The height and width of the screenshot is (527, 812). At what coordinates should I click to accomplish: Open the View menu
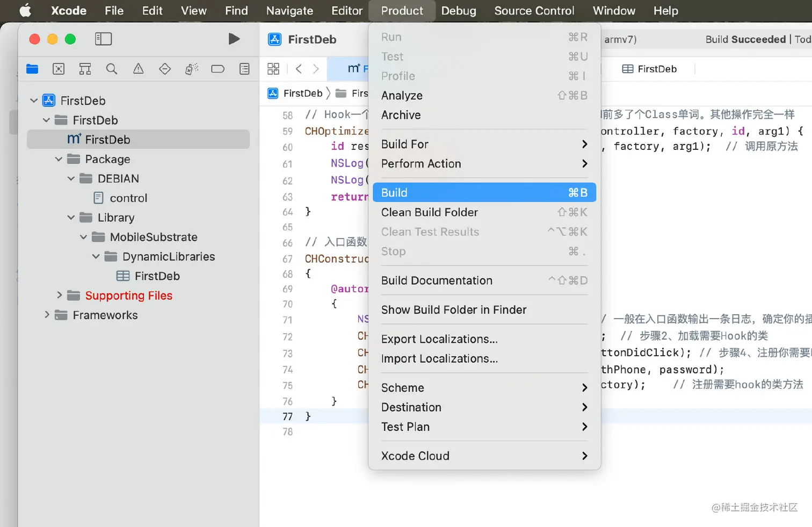pos(193,11)
